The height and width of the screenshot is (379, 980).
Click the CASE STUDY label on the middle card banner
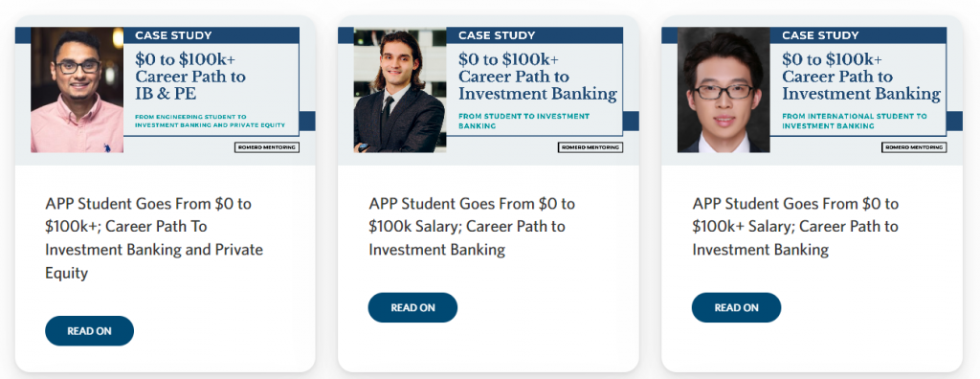[497, 35]
